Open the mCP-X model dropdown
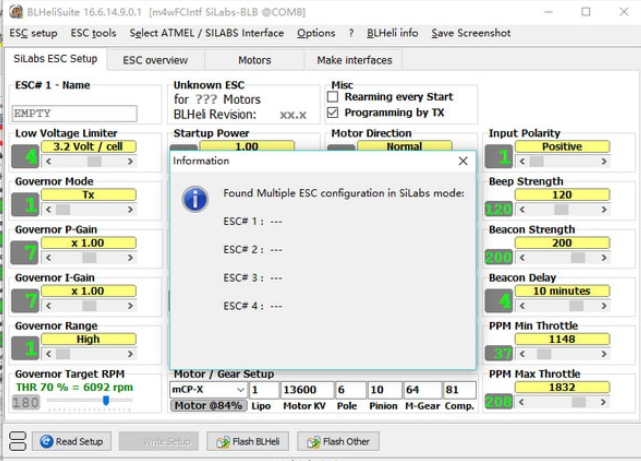 [x=239, y=390]
